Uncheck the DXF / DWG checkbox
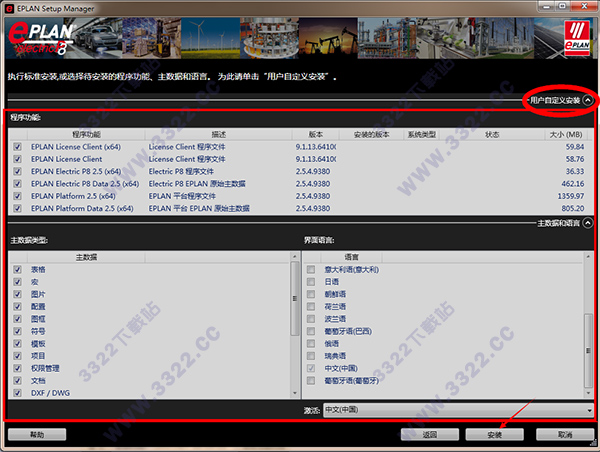This screenshot has height=452, width=600. point(17,393)
